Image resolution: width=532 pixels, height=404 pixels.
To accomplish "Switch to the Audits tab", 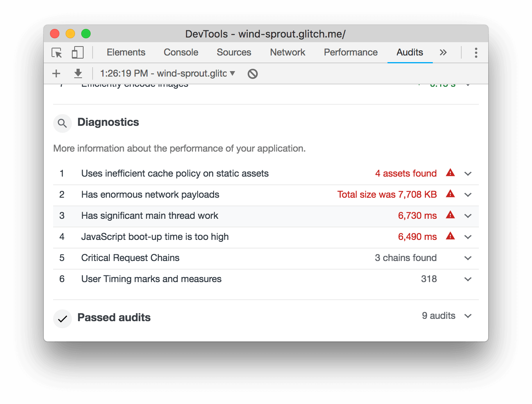I will [x=410, y=52].
